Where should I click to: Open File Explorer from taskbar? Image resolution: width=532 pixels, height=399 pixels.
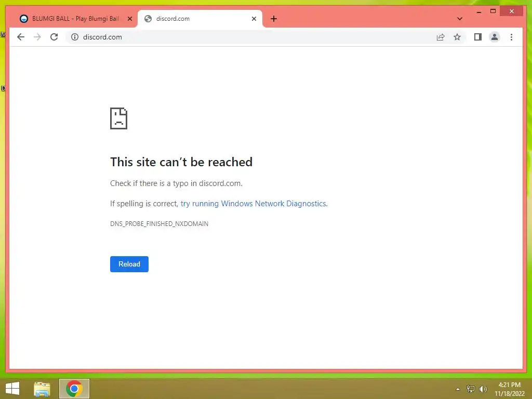42,389
